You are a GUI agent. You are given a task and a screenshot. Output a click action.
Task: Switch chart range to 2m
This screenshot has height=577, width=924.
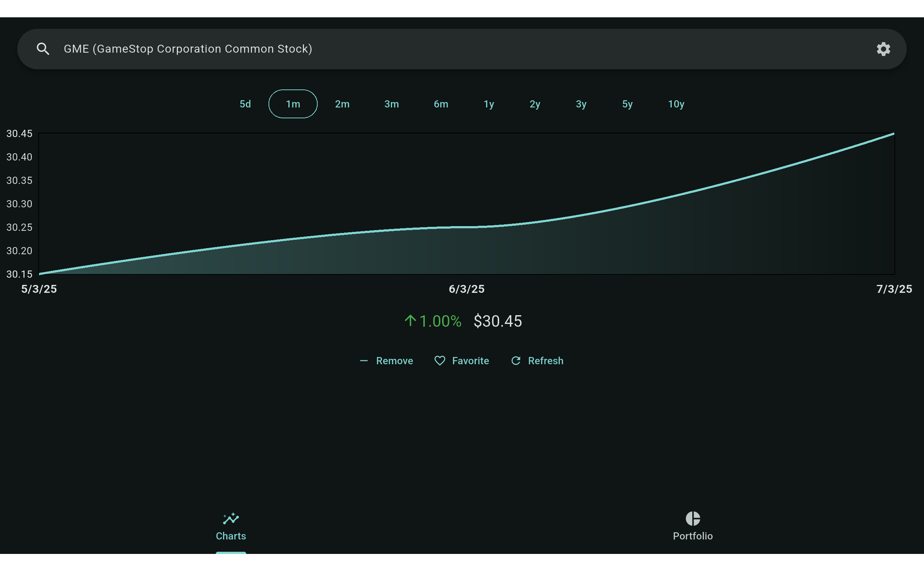coord(342,104)
